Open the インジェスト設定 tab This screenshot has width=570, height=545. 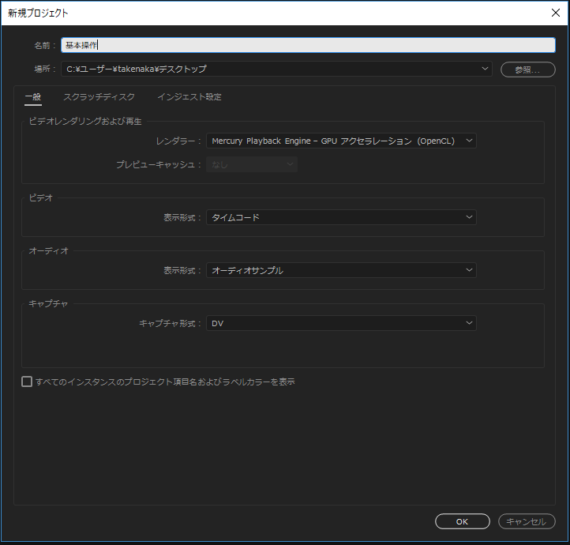189,97
